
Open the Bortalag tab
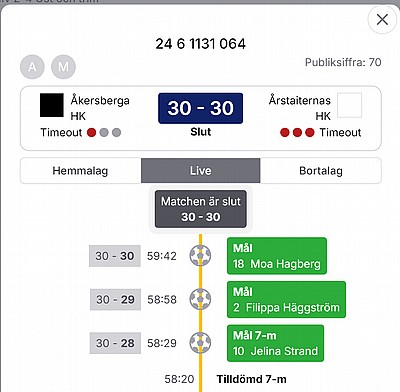(x=321, y=171)
